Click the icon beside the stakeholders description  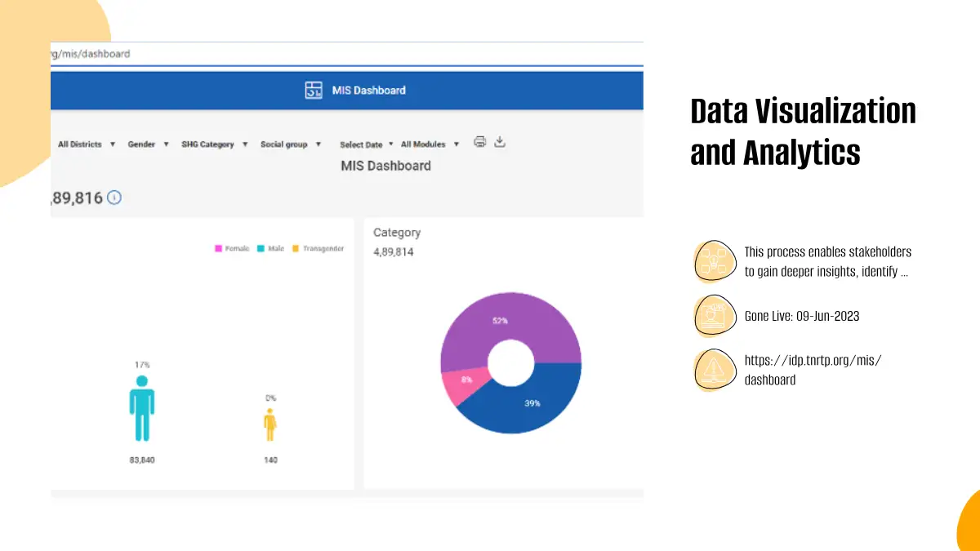pyautogui.click(x=715, y=262)
